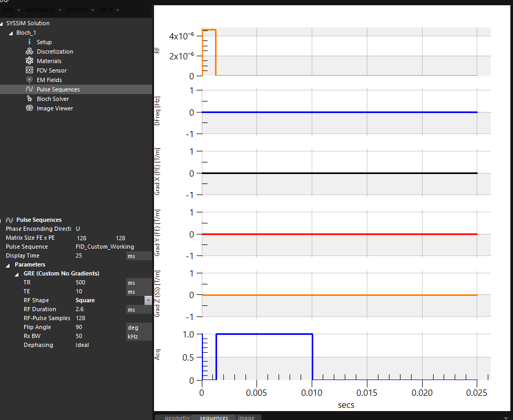Click the Acq axis label
The width and height of the screenshot is (513, 420).
pos(157,355)
